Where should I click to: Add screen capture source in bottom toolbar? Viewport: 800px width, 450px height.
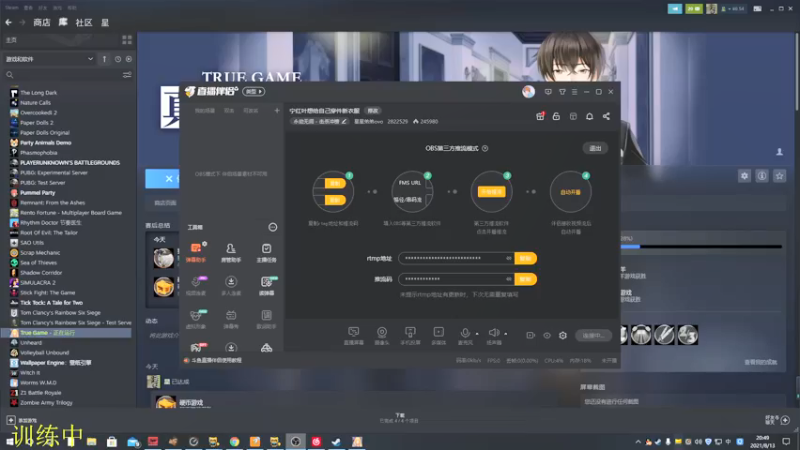(x=353, y=335)
